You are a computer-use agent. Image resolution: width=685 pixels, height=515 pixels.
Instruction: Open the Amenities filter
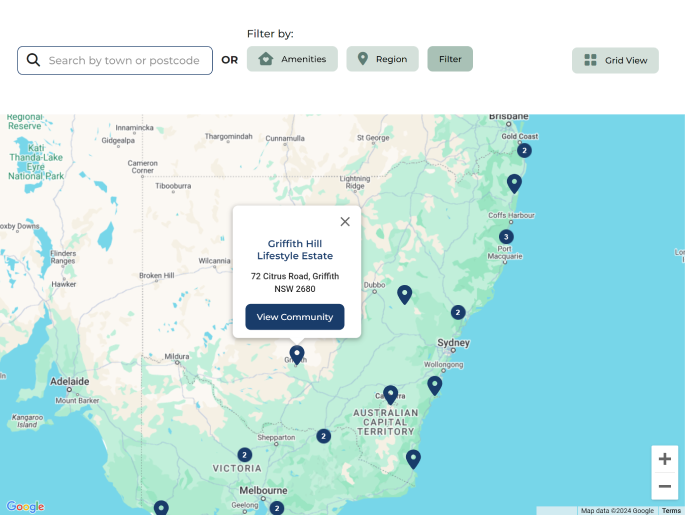(292, 59)
